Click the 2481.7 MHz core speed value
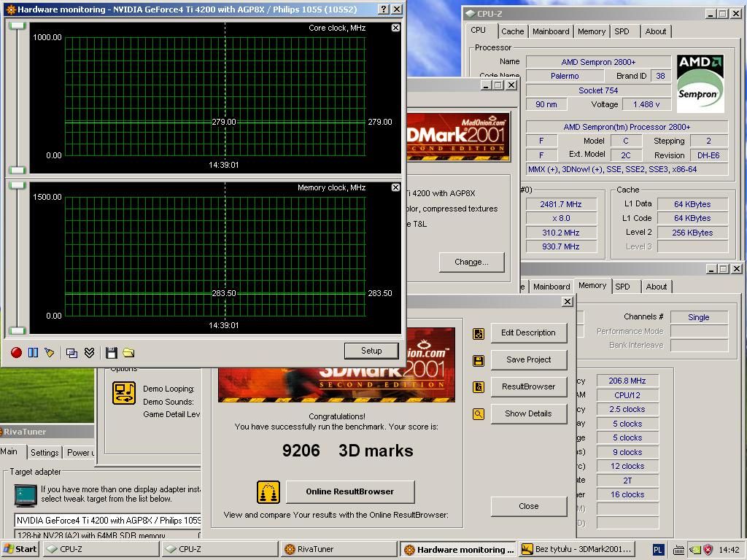Image resolution: width=747 pixels, height=560 pixels. click(561, 204)
